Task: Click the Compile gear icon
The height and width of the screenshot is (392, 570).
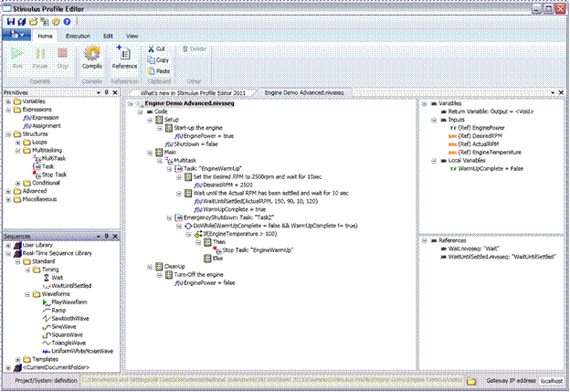Action: [91, 54]
